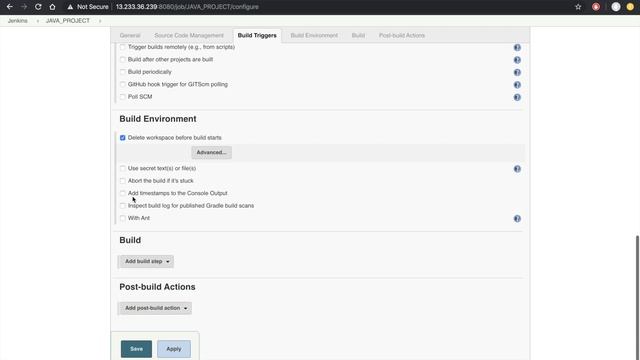Open Add post-build action dropdown
640x360 pixels.
click(x=155, y=308)
